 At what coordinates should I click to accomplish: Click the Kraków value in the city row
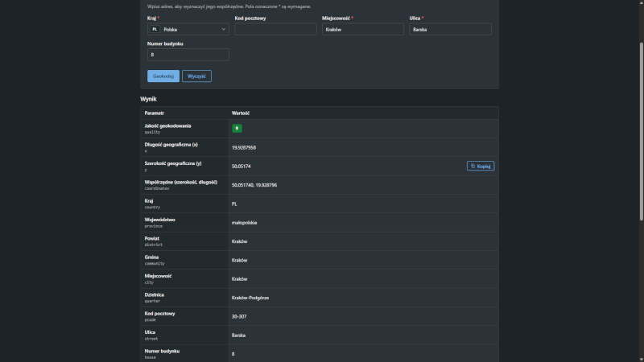239,279
